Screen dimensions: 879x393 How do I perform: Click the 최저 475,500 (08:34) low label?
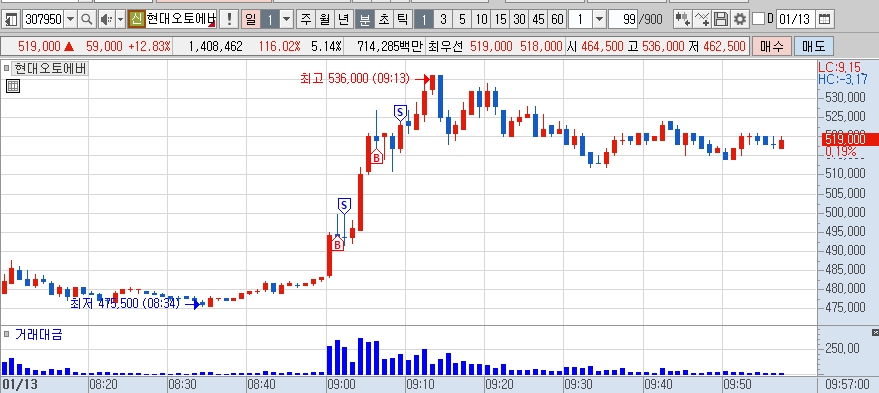click(x=124, y=303)
